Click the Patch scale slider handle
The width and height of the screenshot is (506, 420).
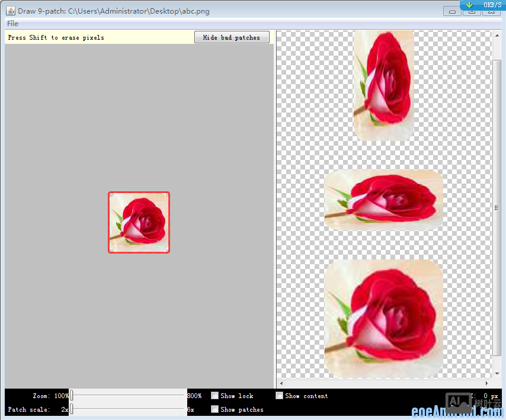tap(72, 409)
